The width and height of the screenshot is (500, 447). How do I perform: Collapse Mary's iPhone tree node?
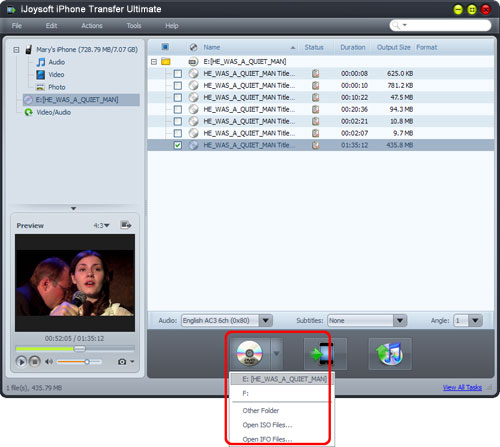pyautogui.click(x=16, y=50)
